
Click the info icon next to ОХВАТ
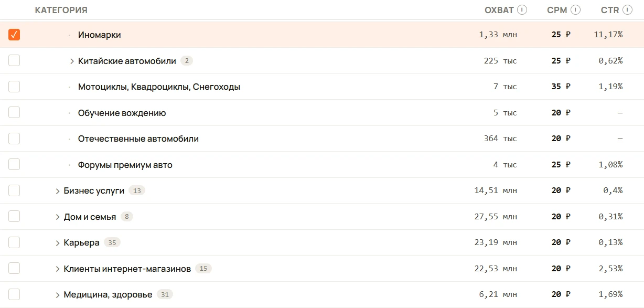522,10
